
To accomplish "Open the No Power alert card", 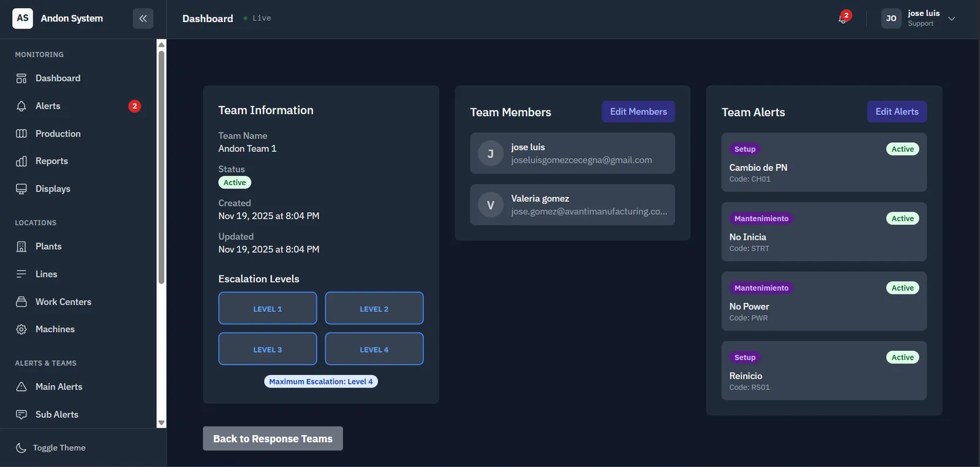I will (x=824, y=301).
